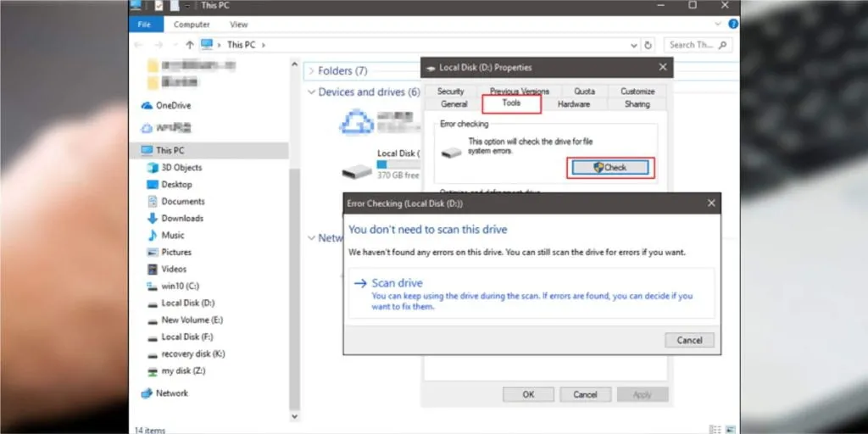Viewport: 868px width, 434px height.
Task: Open the Downloads arrow icon
Action: point(153,218)
